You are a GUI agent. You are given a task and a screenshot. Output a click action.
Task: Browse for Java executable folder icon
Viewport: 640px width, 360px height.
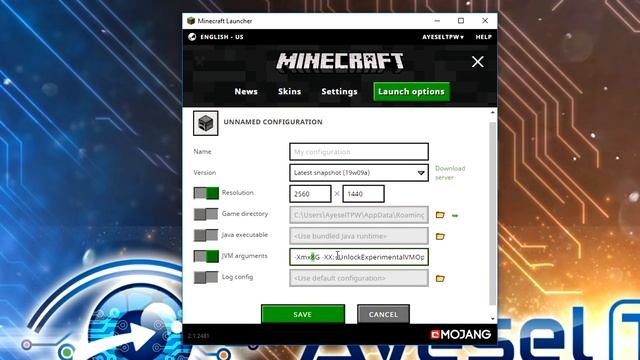point(440,236)
